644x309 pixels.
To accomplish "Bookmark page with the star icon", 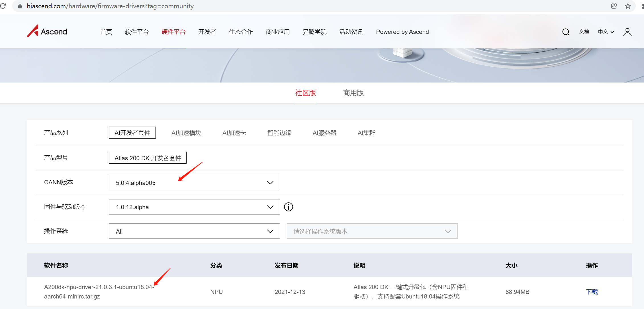I will coord(627,6).
